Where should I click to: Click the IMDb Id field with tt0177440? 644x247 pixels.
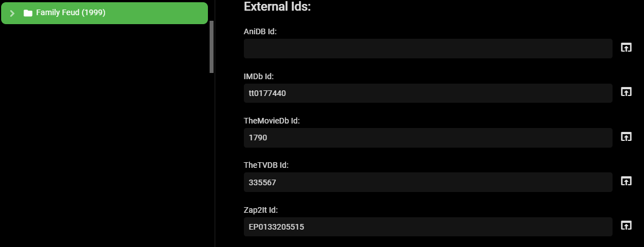pos(428,93)
